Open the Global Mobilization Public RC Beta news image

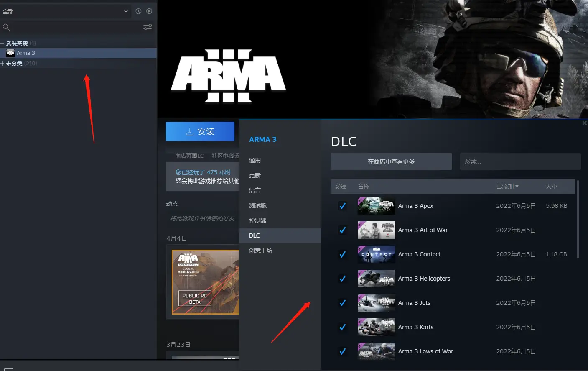coord(205,282)
